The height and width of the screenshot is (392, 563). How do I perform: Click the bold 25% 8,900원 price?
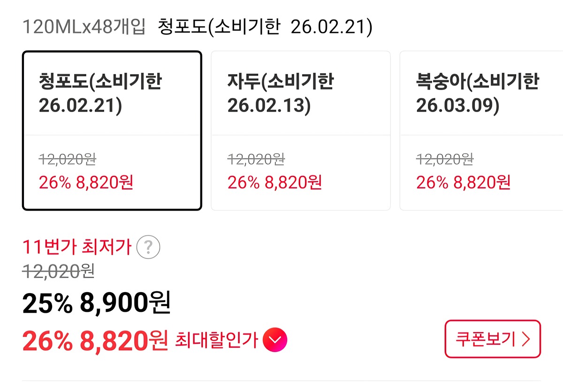[x=96, y=304]
